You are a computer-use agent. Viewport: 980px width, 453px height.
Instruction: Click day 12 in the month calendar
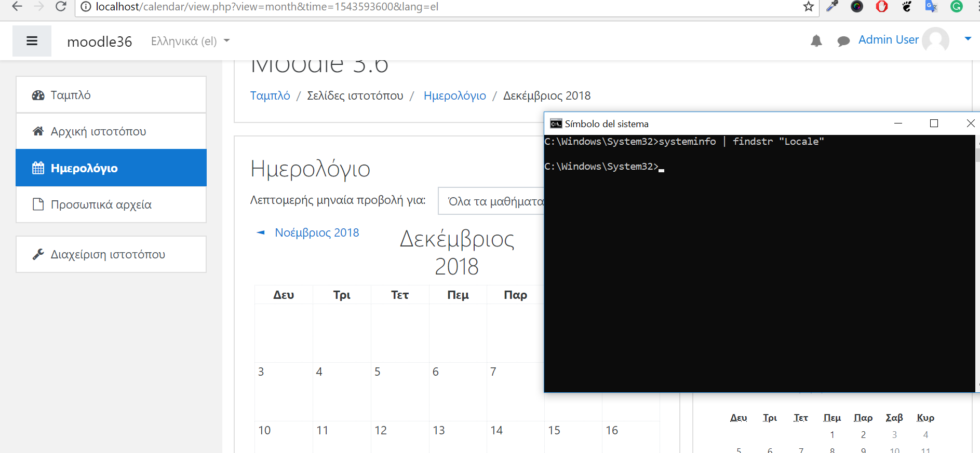[x=381, y=430]
